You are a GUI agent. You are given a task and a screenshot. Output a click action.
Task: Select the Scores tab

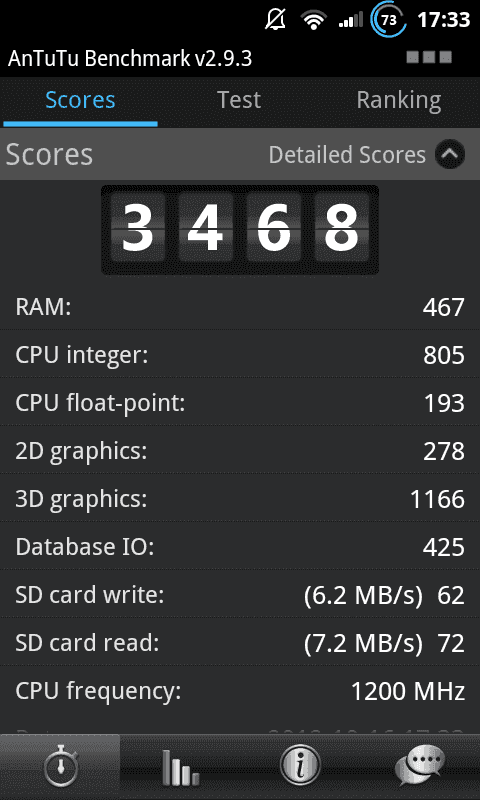pyautogui.click(x=80, y=100)
